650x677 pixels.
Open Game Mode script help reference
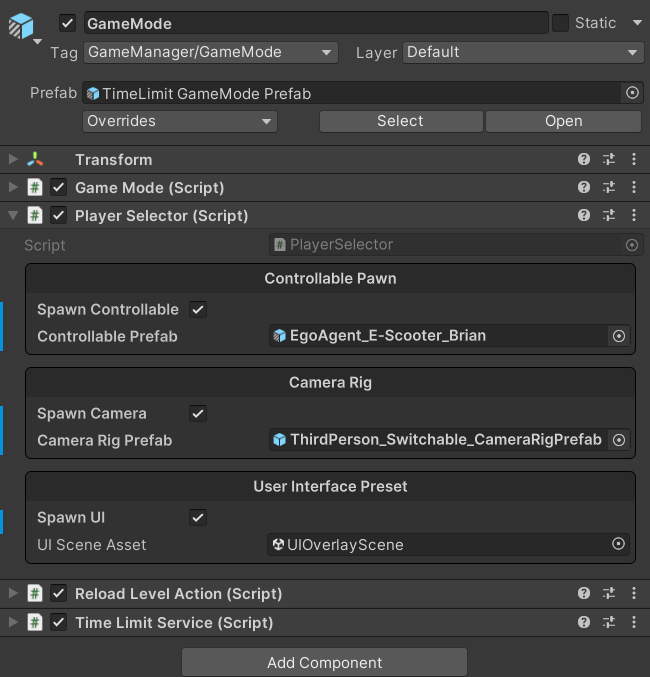coord(583,187)
